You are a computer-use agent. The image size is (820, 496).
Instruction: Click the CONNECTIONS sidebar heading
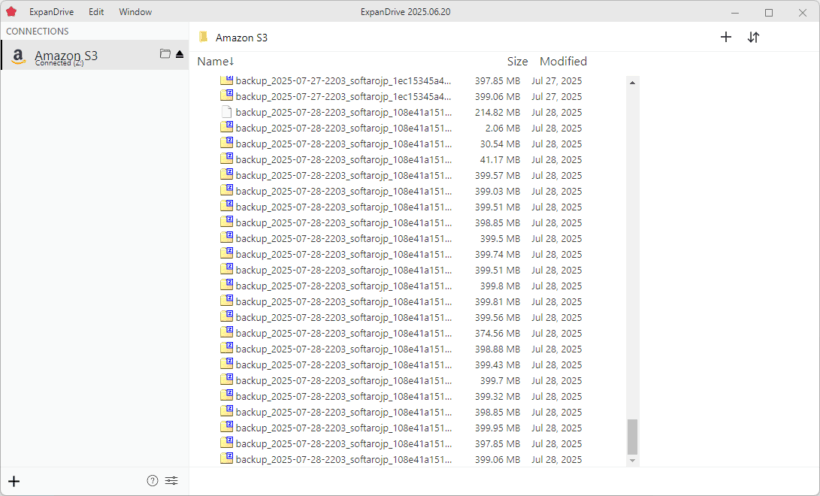[37, 31]
